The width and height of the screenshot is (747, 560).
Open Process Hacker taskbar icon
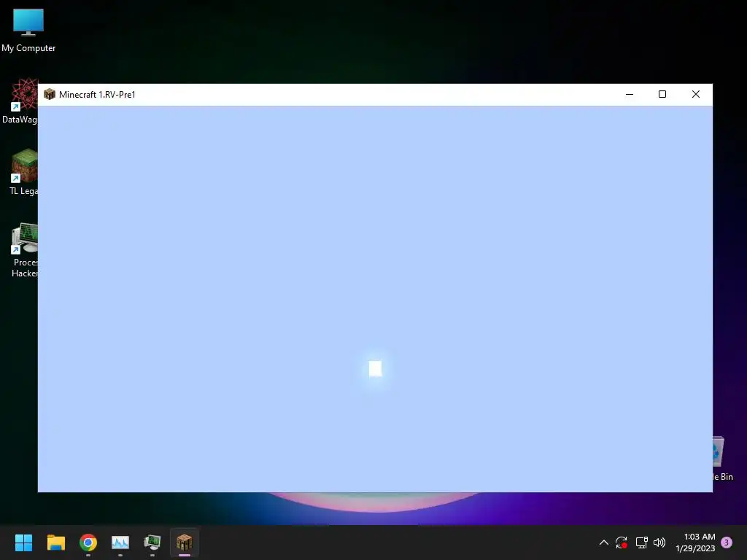[152, 542]
